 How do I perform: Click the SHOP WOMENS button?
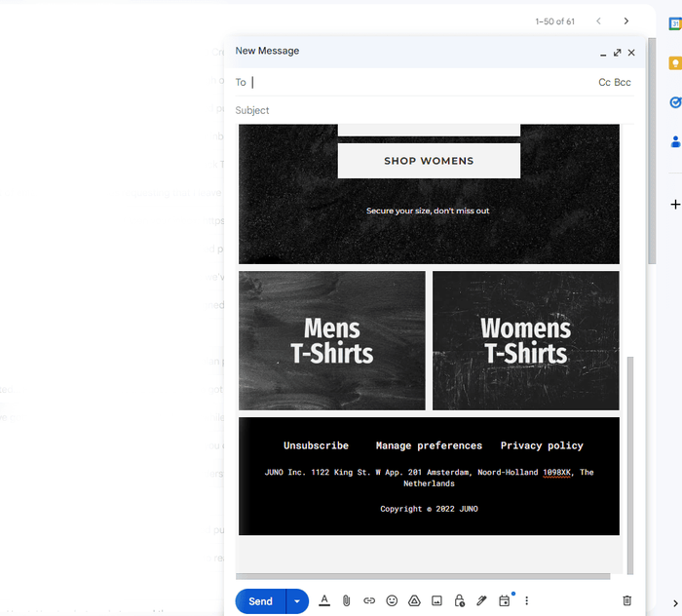[429, 161]
